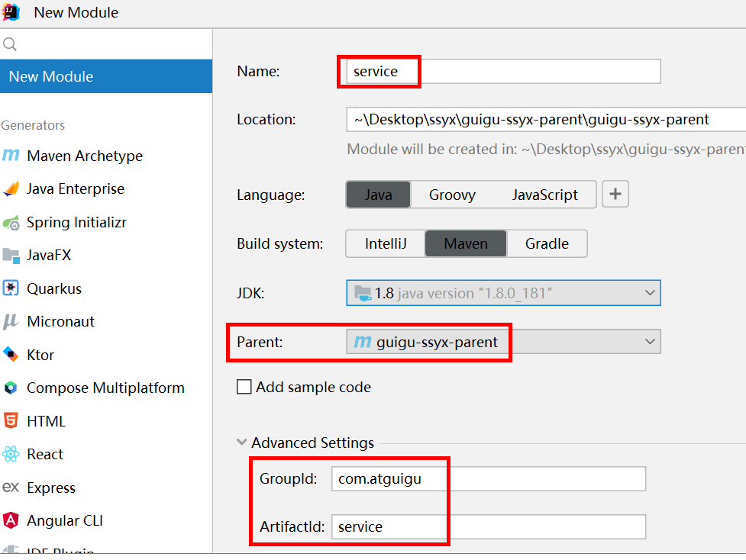The height and width of the screenshot is (560, 746).
Task: Choose the Java Enterprise generator icon
Action: pos(11,188)
